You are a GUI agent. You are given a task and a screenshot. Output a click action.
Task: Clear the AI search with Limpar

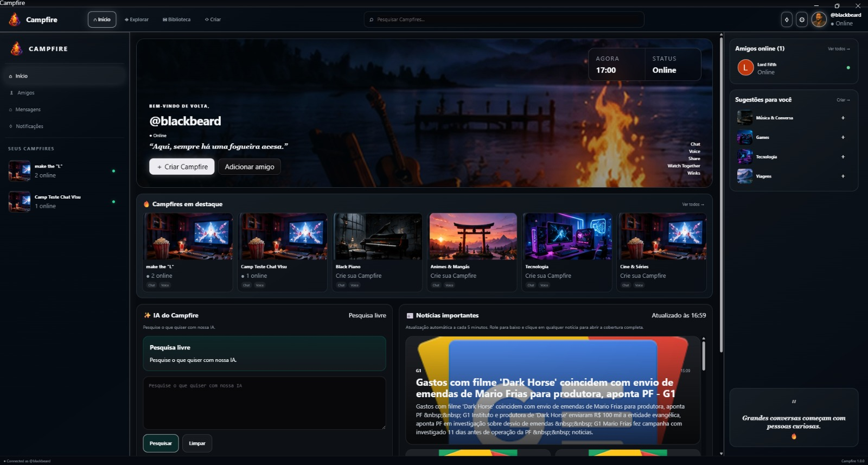coord(197,443)
